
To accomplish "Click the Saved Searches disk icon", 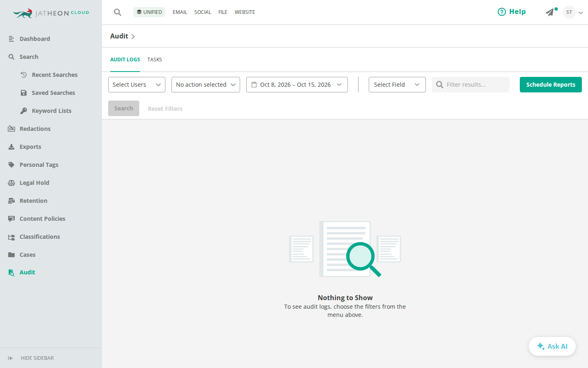I will [x=24, y=93].
